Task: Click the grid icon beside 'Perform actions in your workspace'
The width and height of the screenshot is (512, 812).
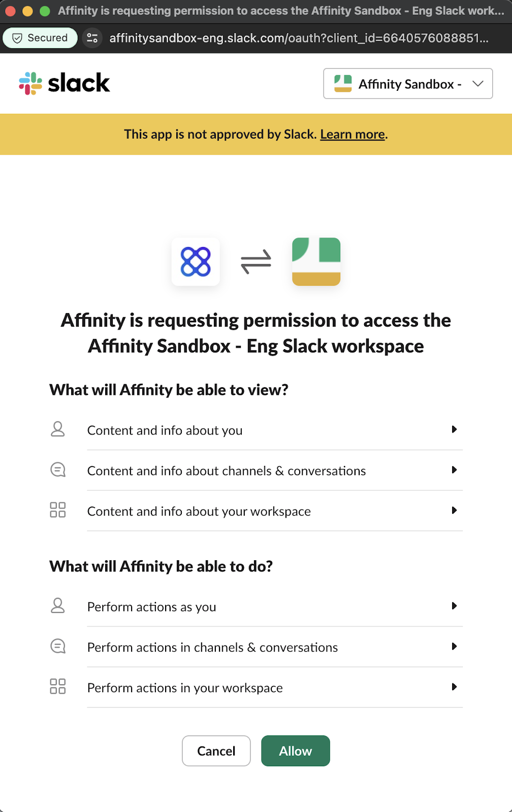Action: click(x=58, y=687)
